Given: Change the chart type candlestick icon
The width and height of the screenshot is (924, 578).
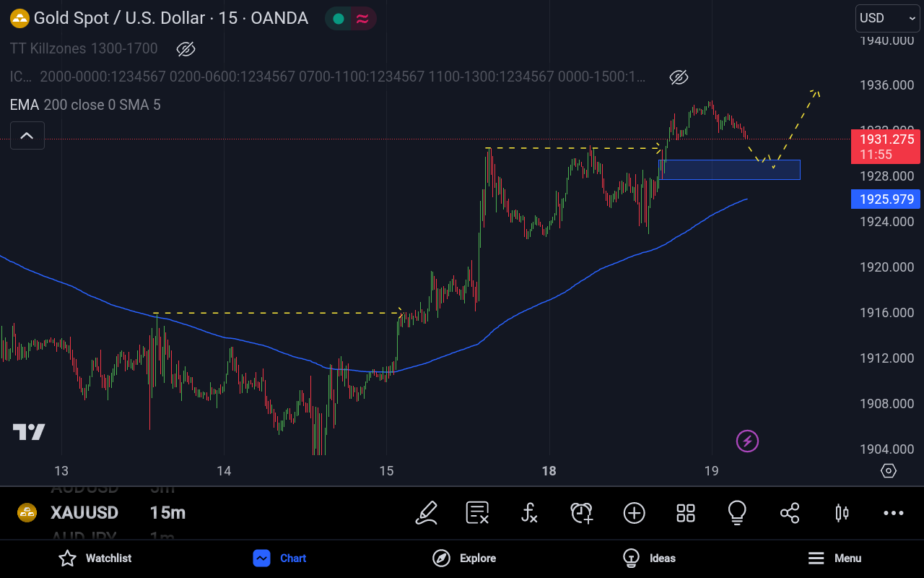Looking at the screenshot, I should 842,513.
